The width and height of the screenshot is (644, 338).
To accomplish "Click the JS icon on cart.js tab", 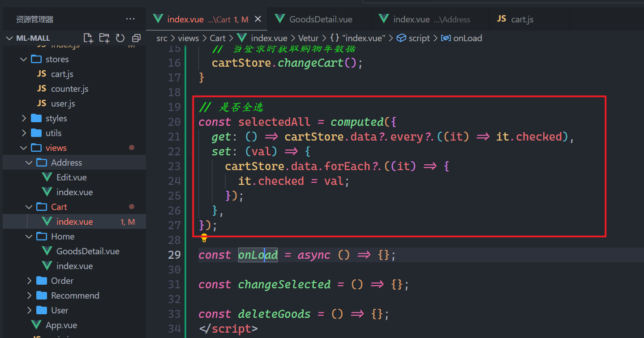I will tap(502, 19).
